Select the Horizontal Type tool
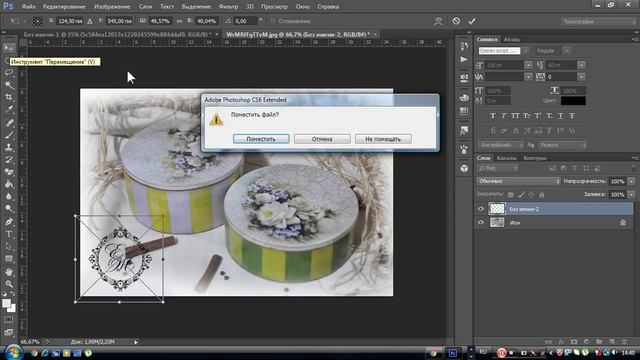This screenshot has height=360, width=640. [x=9, y=234]
